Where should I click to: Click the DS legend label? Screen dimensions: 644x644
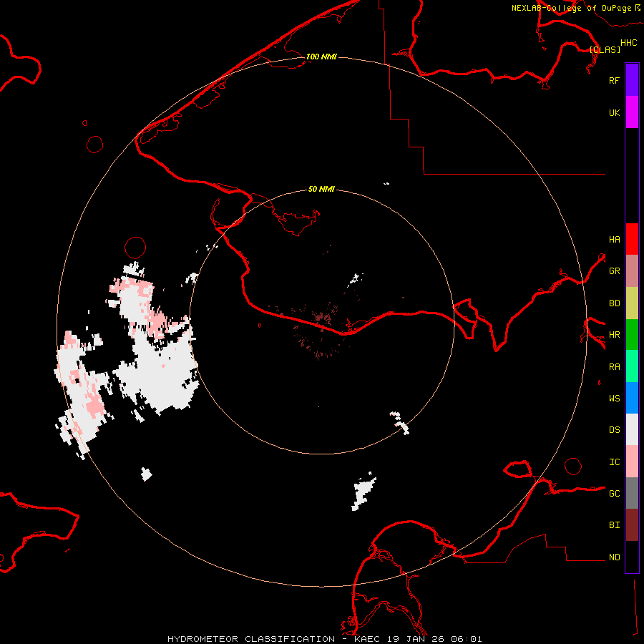coord(614,430)
